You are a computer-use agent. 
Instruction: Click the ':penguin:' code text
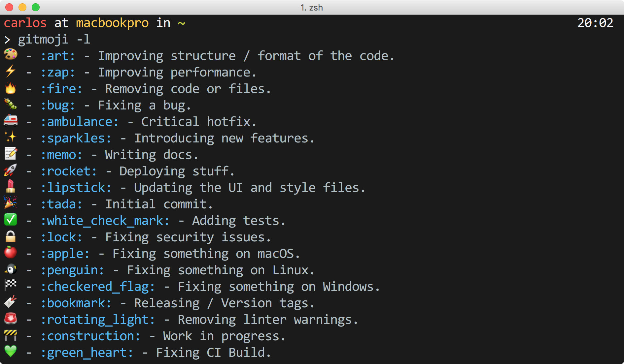point(72,270)
